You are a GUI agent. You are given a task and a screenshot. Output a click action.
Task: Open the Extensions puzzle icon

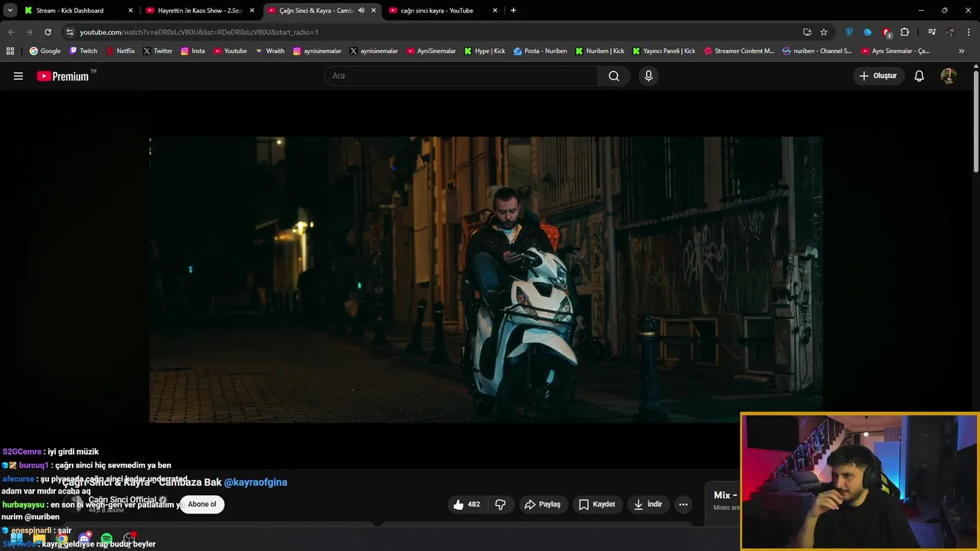[x=905, y=32]
